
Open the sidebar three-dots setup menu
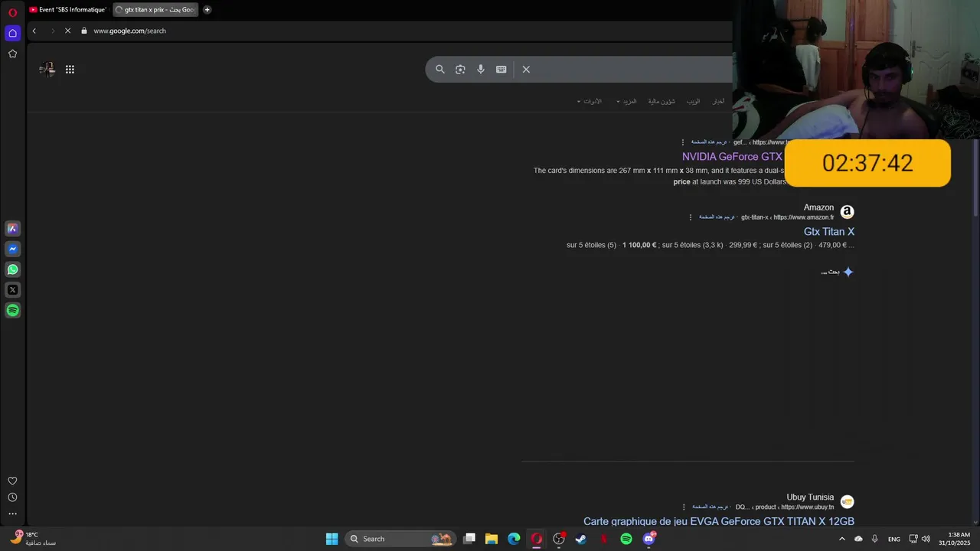12,514
